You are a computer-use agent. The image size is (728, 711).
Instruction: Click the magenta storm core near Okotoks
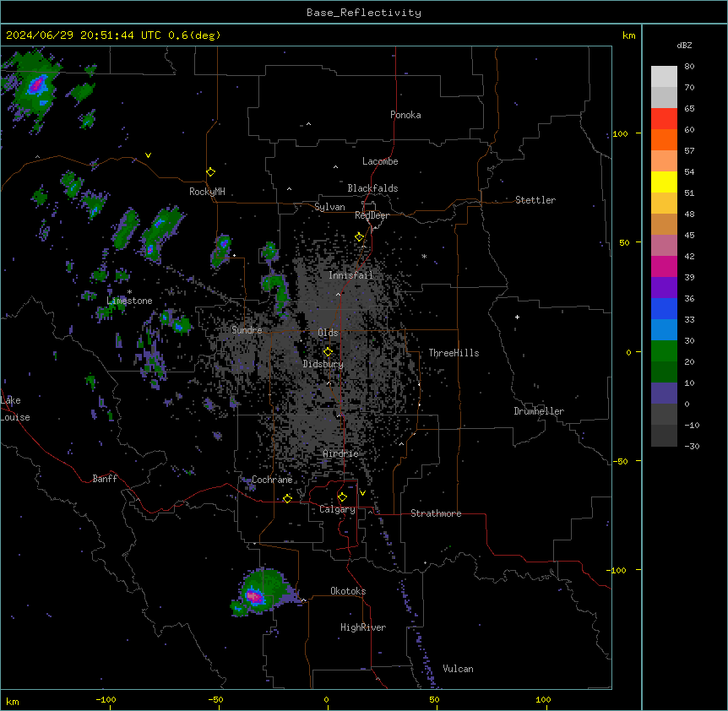pos(253,596)
